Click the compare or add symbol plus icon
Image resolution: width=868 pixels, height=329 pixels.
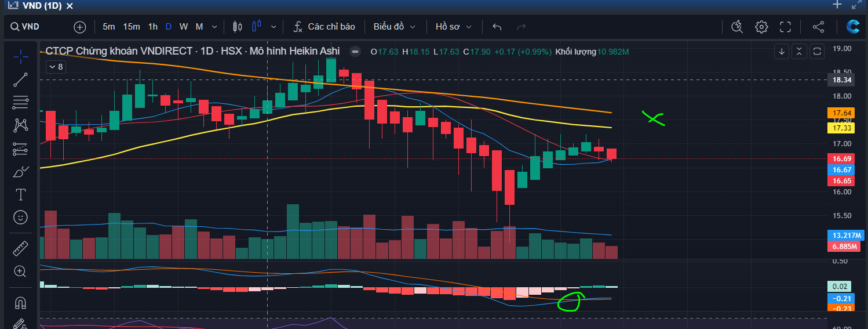tap(80, 27)
